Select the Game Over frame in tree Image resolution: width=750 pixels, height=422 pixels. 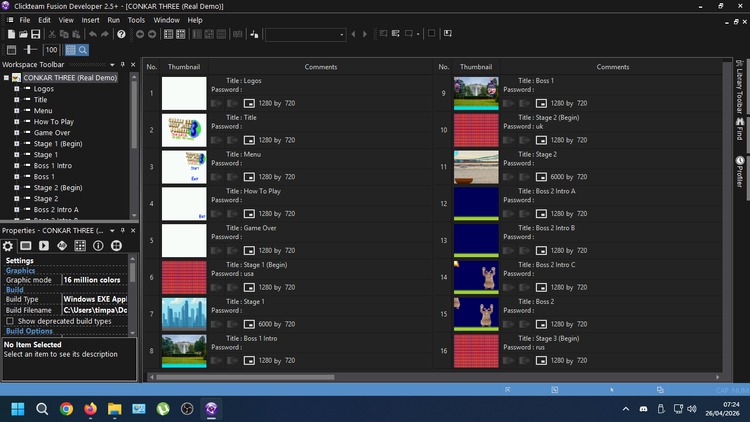coord(52,133)
